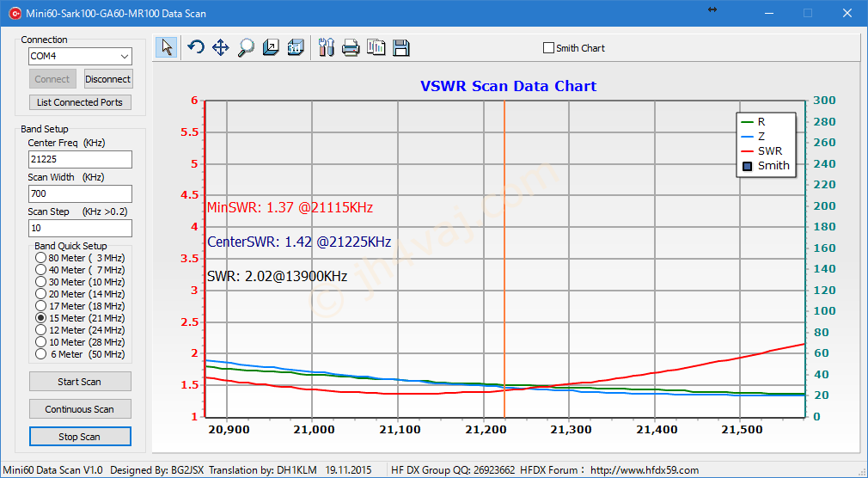Viewport: 868px width, 478px height.
Task: Click the Smith legend square swatch
Action: 748,166
